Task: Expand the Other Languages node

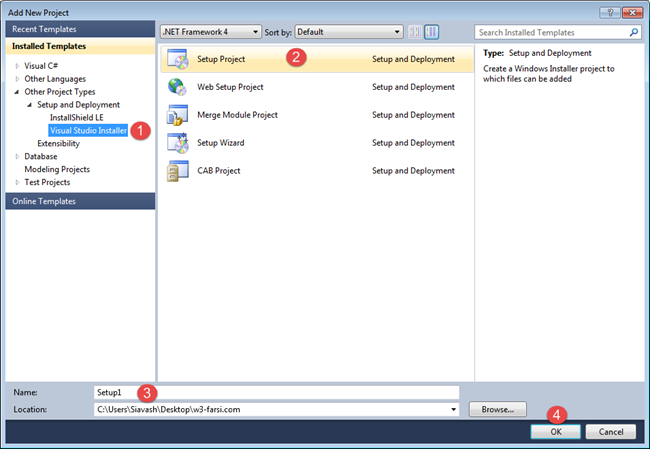Action: (x=17, y=79)
